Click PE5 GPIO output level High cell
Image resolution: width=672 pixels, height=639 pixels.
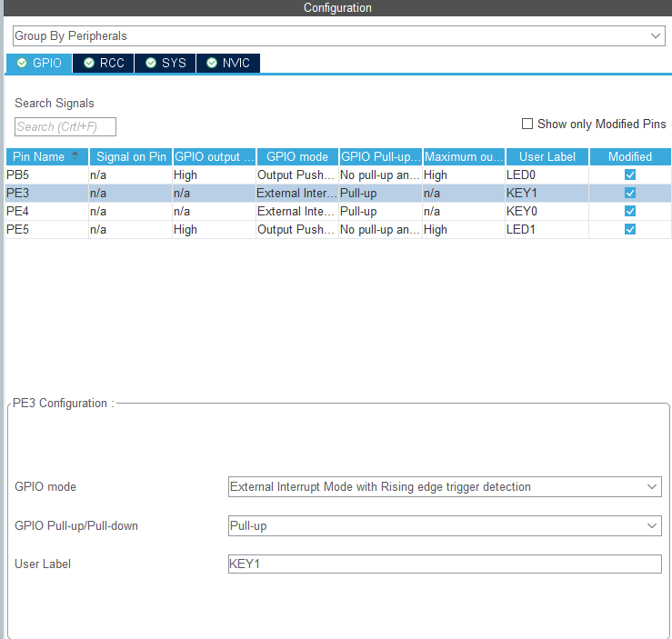214,230
